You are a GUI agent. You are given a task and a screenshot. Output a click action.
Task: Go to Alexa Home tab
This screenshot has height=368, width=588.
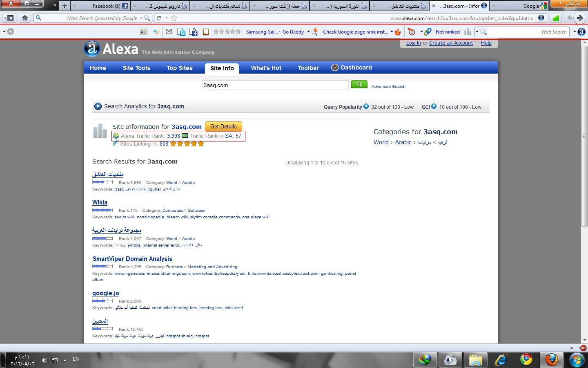(x=98, y=68)
